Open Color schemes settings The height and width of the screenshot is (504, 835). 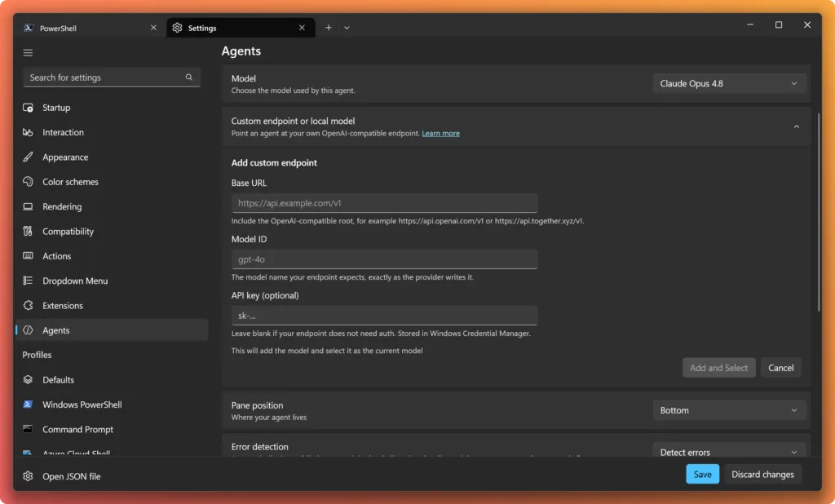click(x=112, y=182)
